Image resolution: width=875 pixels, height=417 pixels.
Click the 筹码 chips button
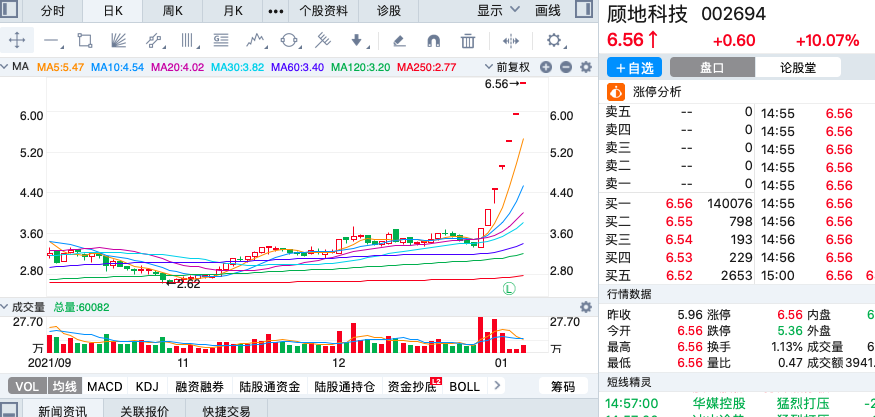(563, 386)
